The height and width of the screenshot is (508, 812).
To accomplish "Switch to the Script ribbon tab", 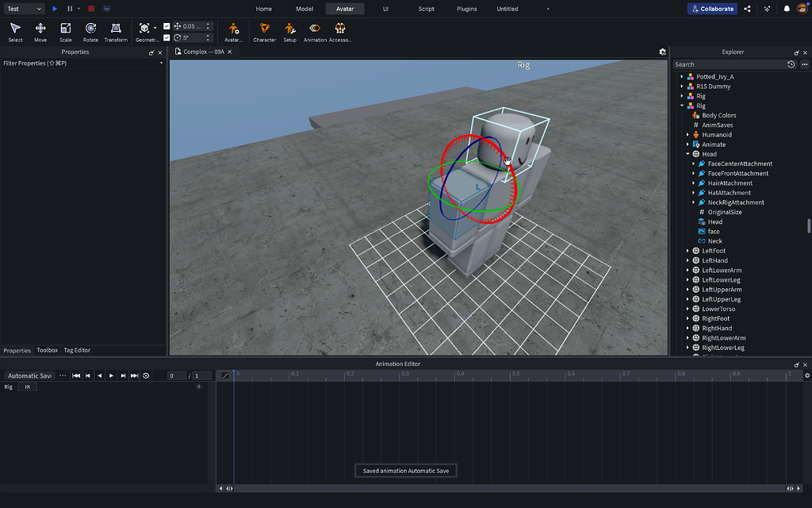I will pyautogui.click(x=426, y=9).
